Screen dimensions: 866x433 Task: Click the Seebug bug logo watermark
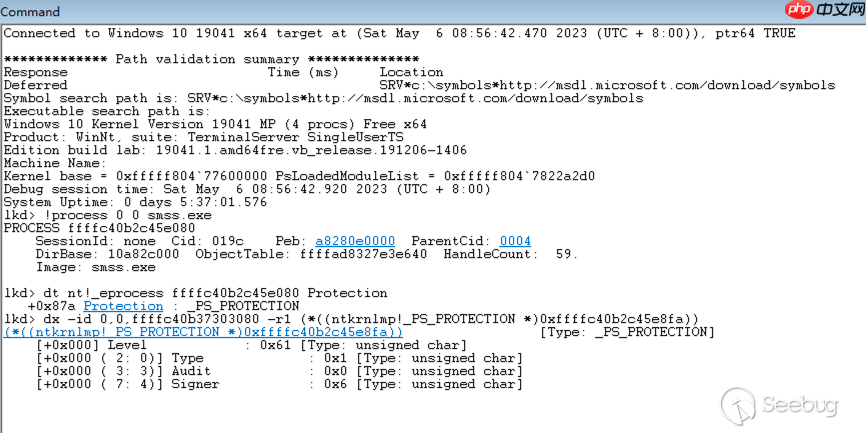click(738, 404)
